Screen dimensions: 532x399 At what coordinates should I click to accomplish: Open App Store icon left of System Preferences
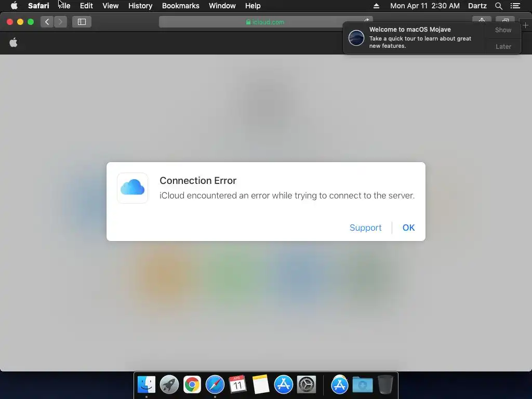tap(283, 384)
